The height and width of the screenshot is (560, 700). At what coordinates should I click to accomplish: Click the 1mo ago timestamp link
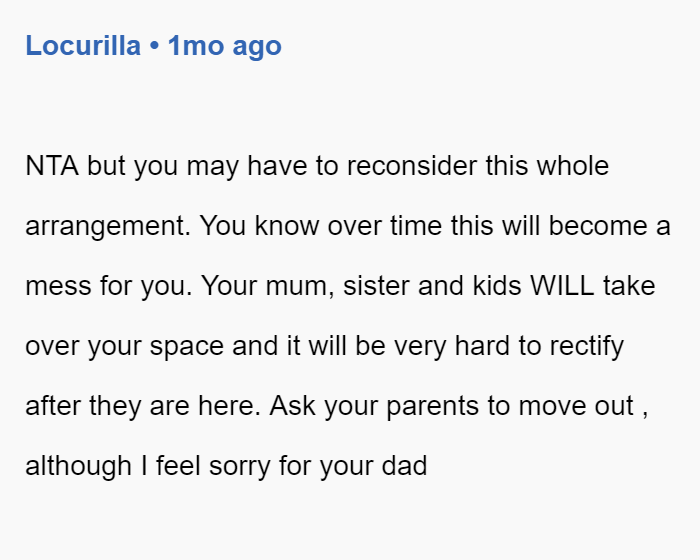click(225, 46)
